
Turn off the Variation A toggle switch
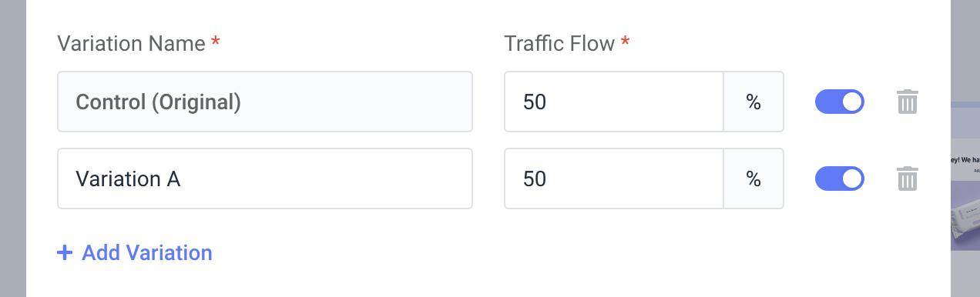[840, 179]
